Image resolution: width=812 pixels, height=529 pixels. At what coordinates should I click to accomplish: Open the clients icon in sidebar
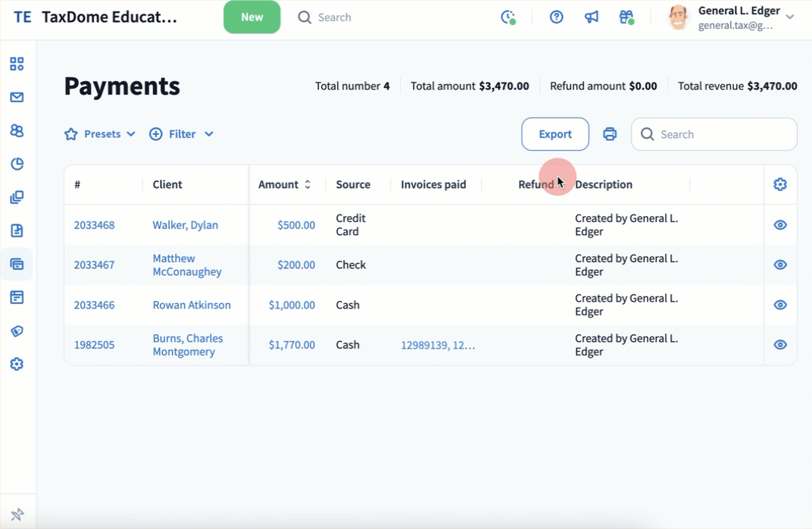17,130
